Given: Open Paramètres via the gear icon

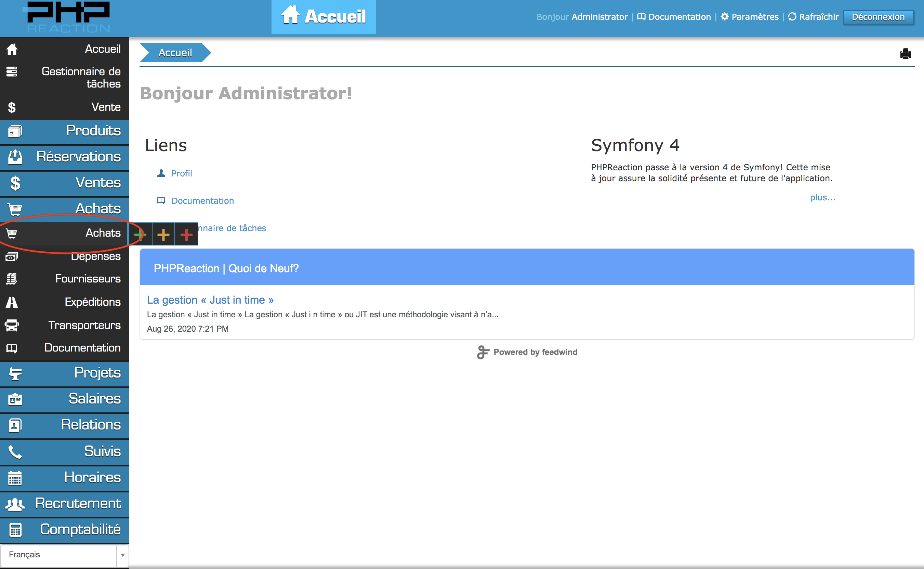Looking at the screenshot, I should 724,16.
